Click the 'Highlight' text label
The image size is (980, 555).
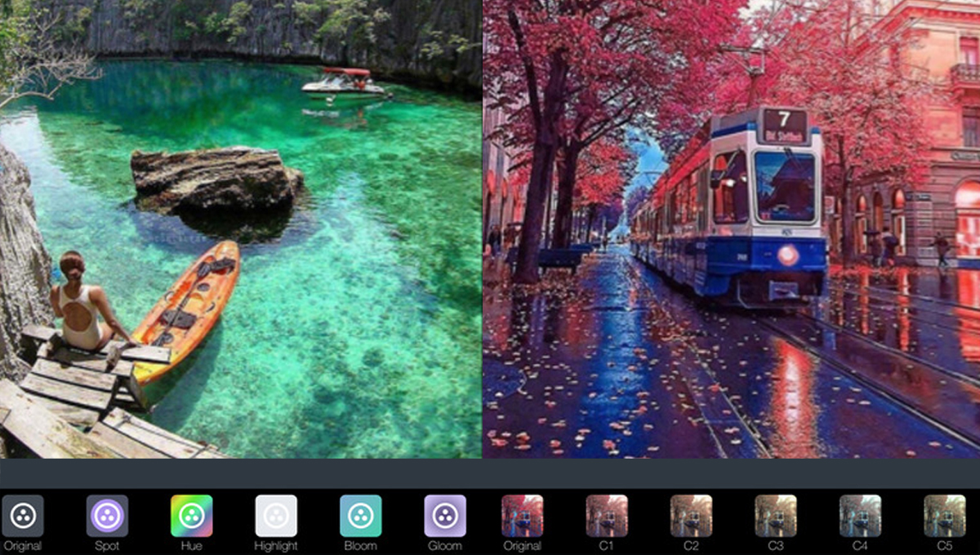pyautogui.click(x=276, y=546)
